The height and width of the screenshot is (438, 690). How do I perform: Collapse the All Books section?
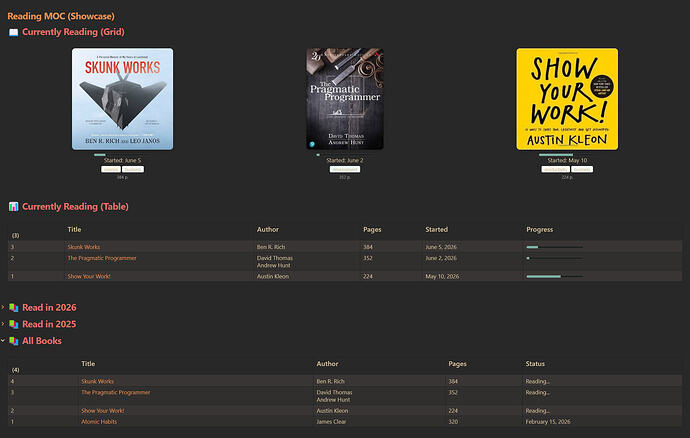coord(3,341)
